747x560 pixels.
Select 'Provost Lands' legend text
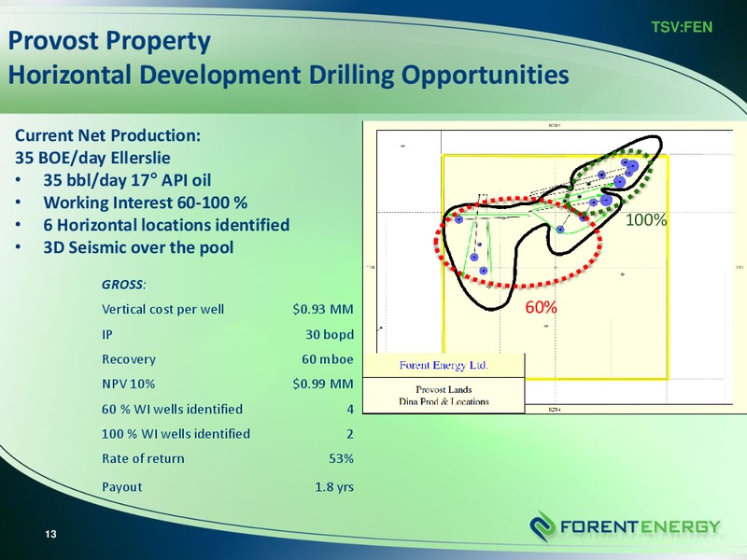(444, 389)
